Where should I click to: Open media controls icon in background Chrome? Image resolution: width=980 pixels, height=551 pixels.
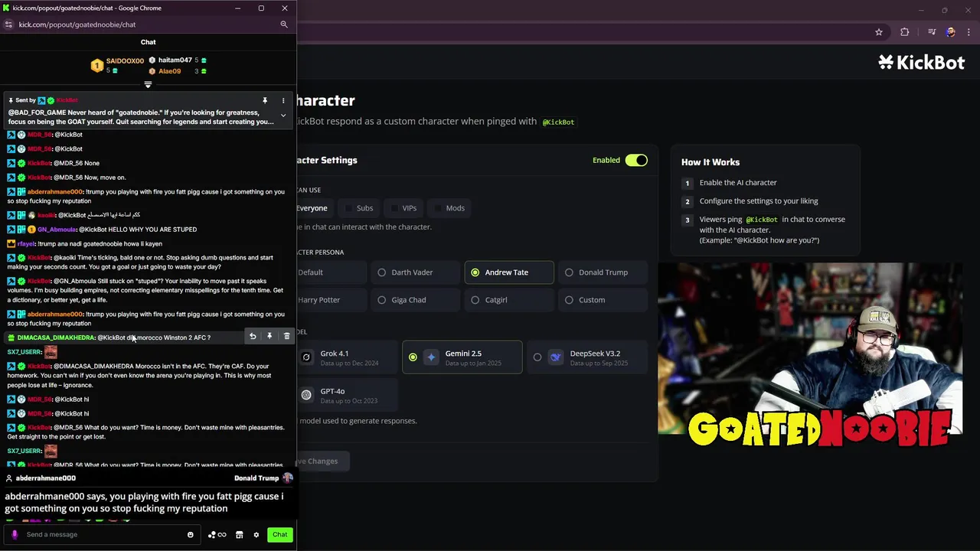(x=932, y=32)
